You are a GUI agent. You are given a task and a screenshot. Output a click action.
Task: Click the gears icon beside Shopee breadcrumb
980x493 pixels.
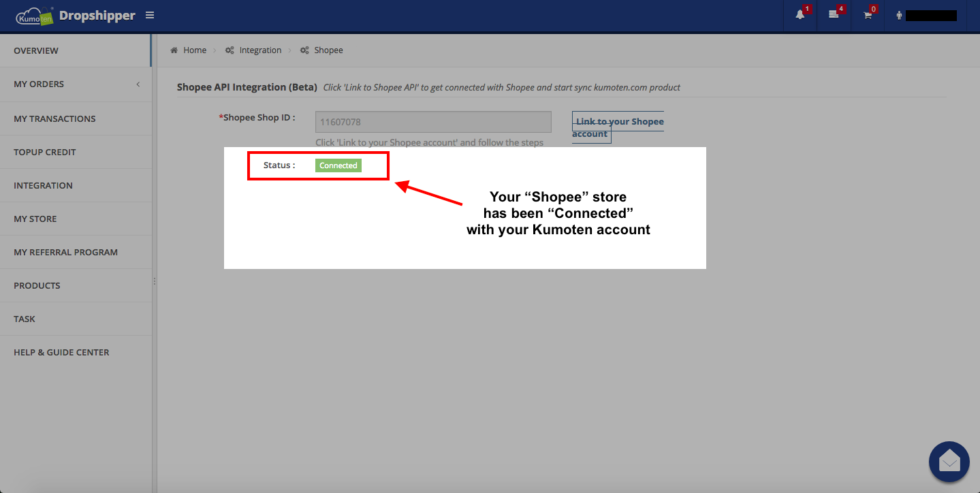pos(305,50)
